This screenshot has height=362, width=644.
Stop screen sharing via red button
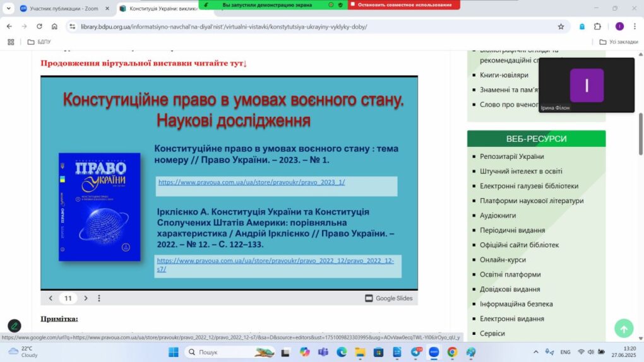point(405,5)
